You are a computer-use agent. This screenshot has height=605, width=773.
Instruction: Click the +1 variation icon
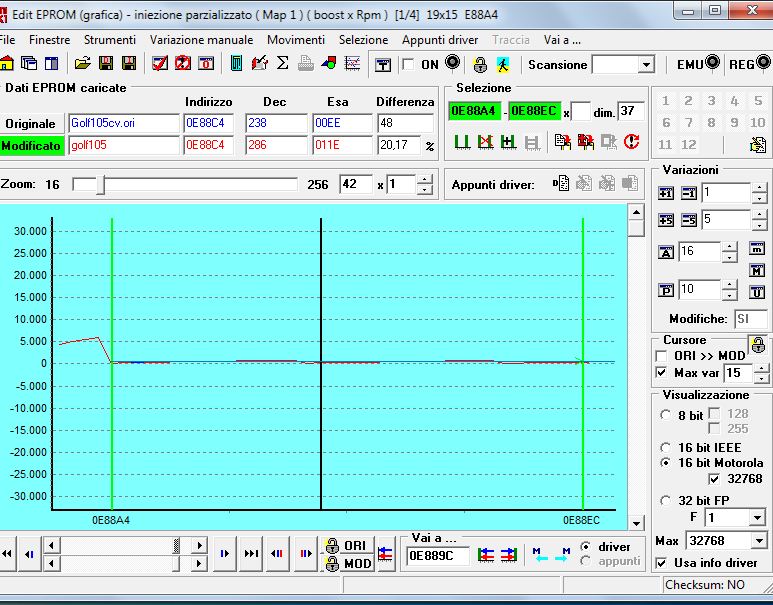click(x=667, y=193)
